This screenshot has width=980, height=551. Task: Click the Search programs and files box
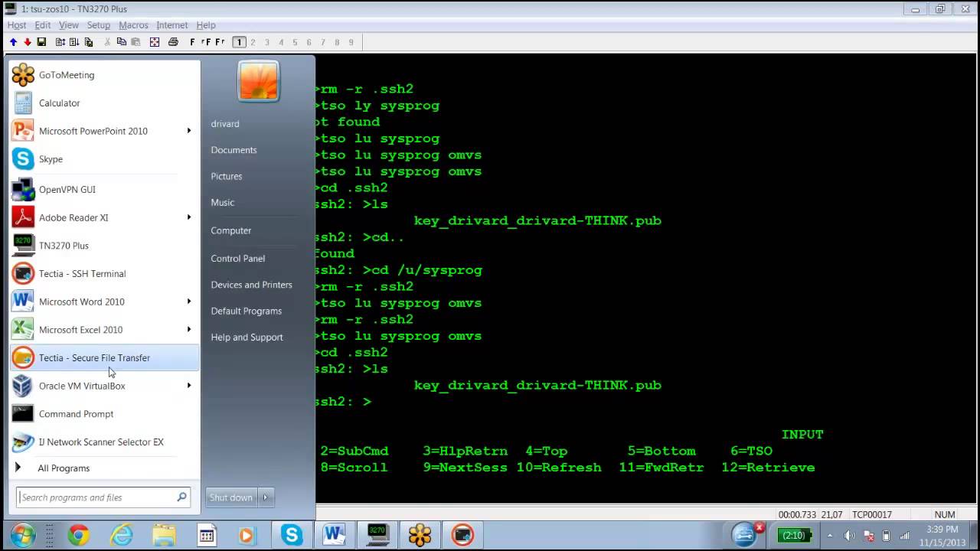pyautogui.click(x=103, y=497)
